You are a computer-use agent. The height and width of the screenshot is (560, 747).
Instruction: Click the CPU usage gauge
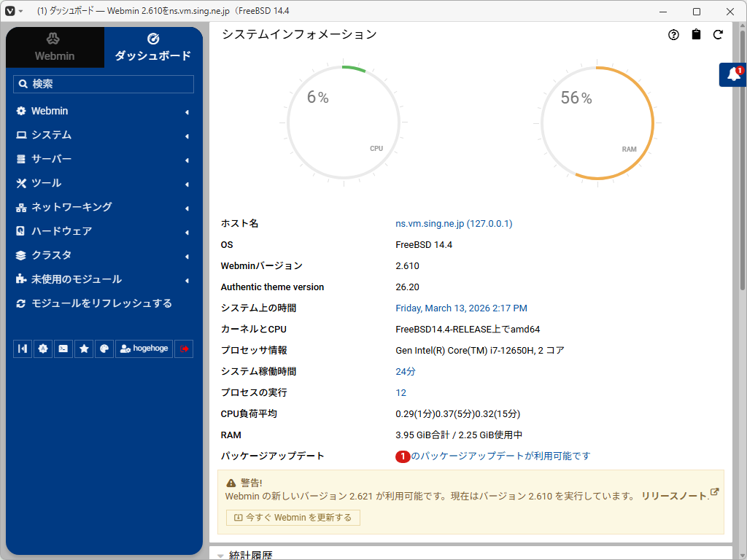(344, 122)
